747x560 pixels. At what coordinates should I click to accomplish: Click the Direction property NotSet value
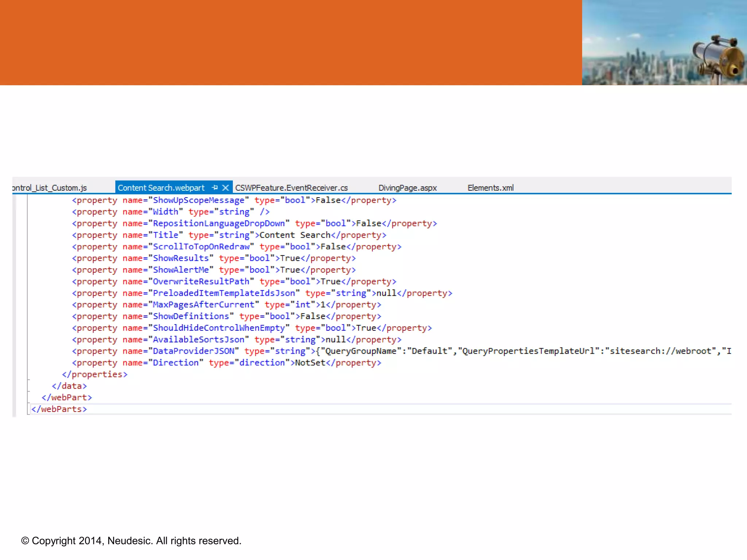pos(310,363)
